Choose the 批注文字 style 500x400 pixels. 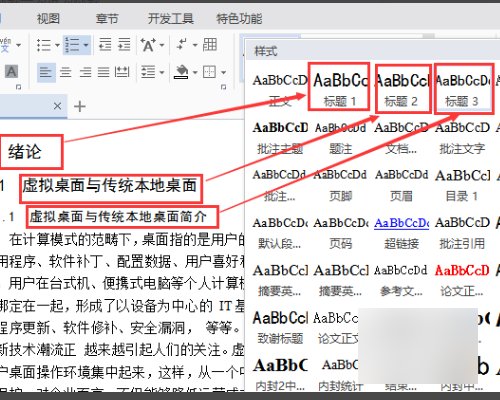pos(463,137)
